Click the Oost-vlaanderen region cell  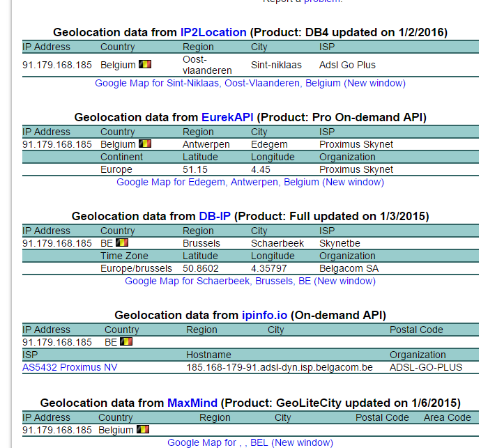coord(207,65)
